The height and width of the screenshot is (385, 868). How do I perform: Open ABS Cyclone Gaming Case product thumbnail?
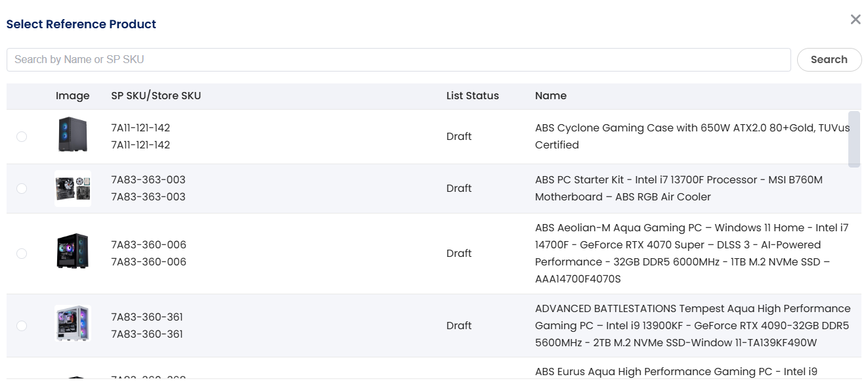[72, 135]
